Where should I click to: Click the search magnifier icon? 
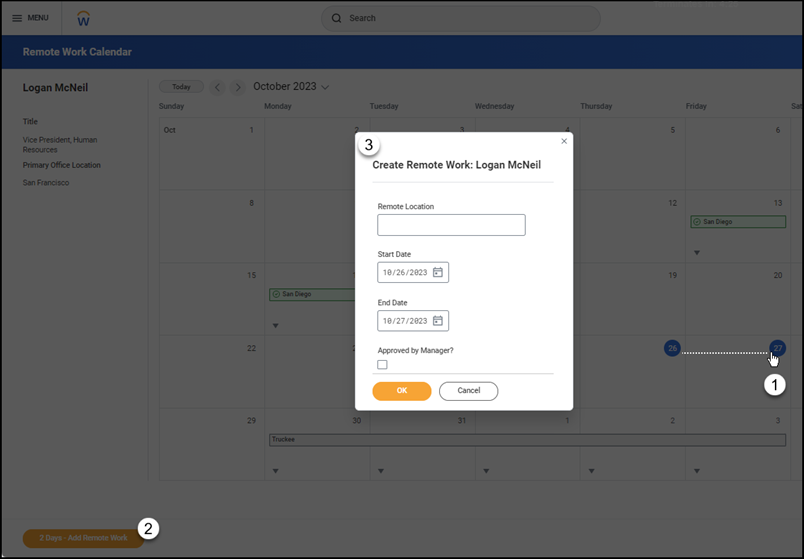pos(336,18)
